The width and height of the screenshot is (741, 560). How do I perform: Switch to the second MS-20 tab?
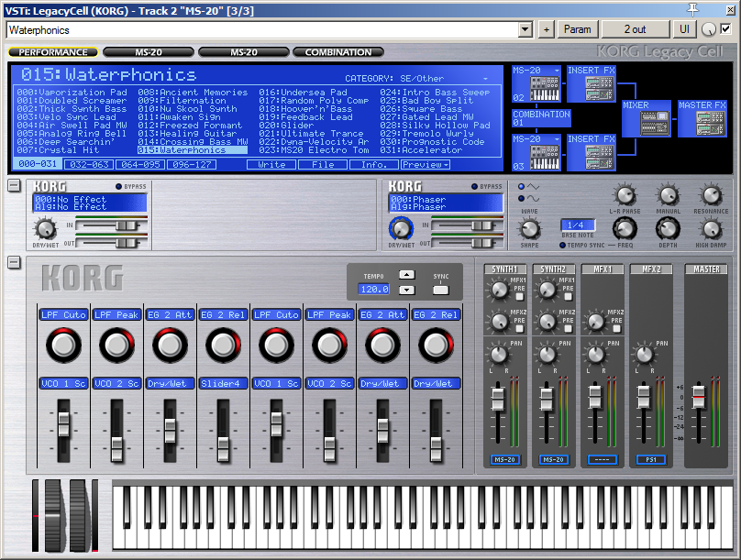pos(243,52)
